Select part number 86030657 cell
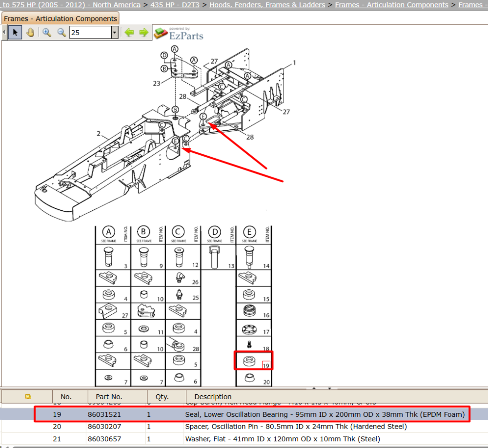The width and height of the screenshot is (488, 448). 104,439
